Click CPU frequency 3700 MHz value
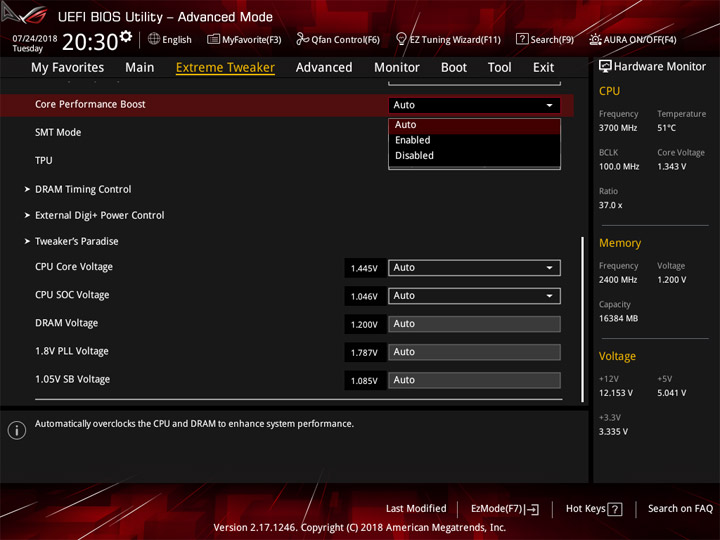Image resolution: width=720 pixels, height=540 pixels. (618, 128)
